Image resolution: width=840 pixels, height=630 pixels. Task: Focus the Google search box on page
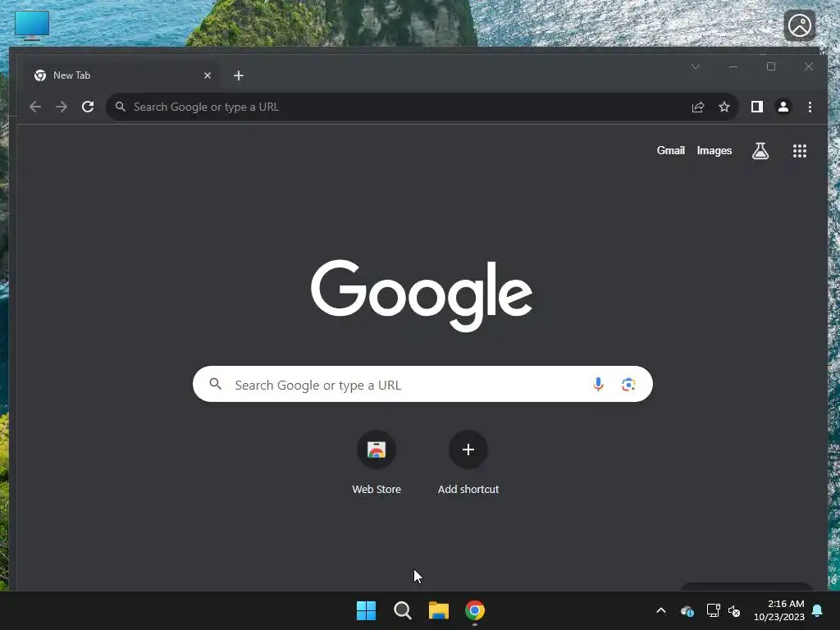(x=422, y=384)
